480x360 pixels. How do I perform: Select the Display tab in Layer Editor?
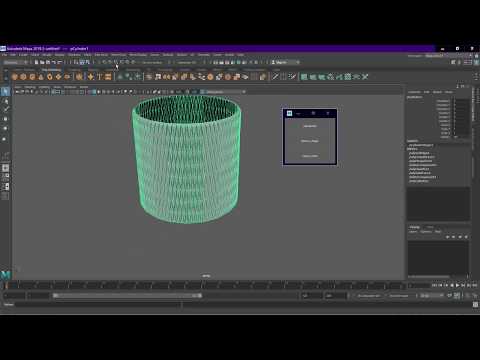[415, 227]
